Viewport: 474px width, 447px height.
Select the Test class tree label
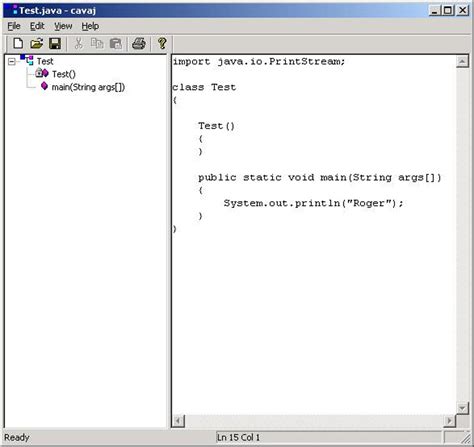click(x=45, y=61)
